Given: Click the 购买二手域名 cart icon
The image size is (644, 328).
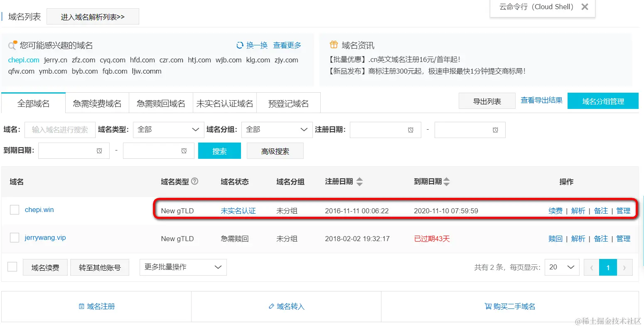Looking at the screenshot, I should click(488, 306).
